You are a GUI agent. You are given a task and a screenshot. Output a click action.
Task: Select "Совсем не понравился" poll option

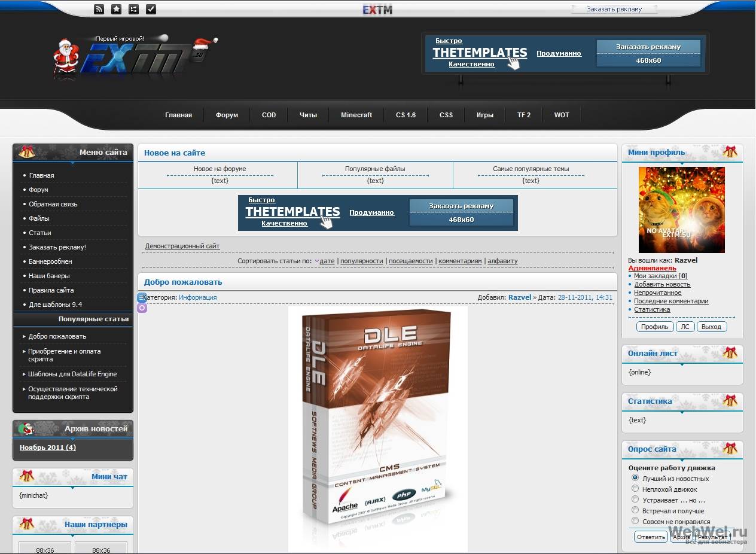(635, 521)
